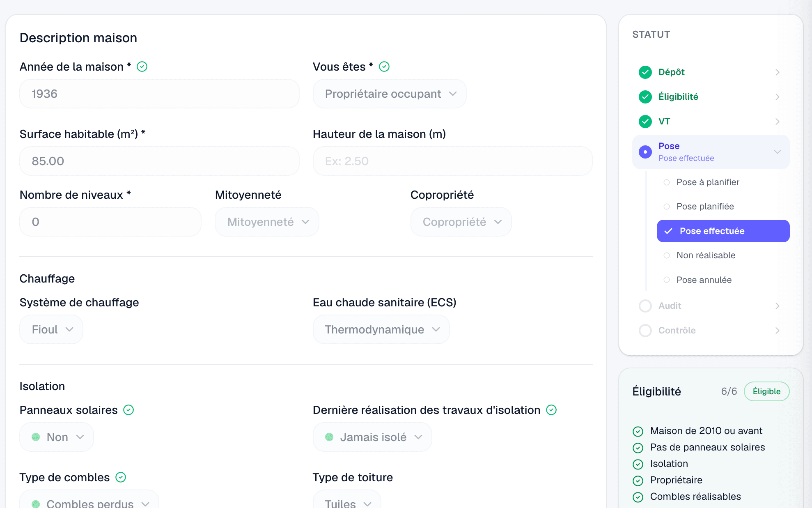
Task: Click the green completed circle icon for Éligibilité status
Action: (x=645, y=97)
